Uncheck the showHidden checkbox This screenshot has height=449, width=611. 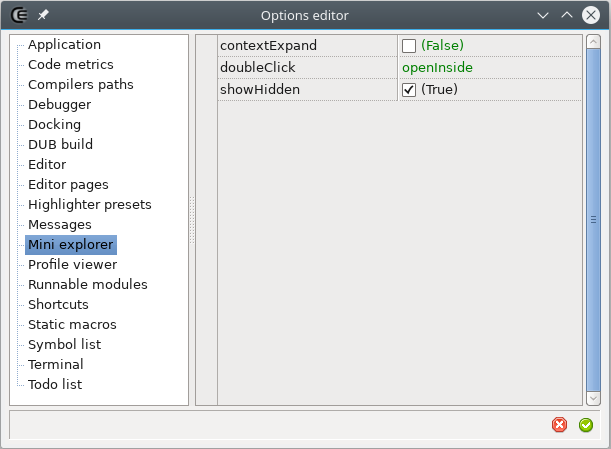coord(409,90)
